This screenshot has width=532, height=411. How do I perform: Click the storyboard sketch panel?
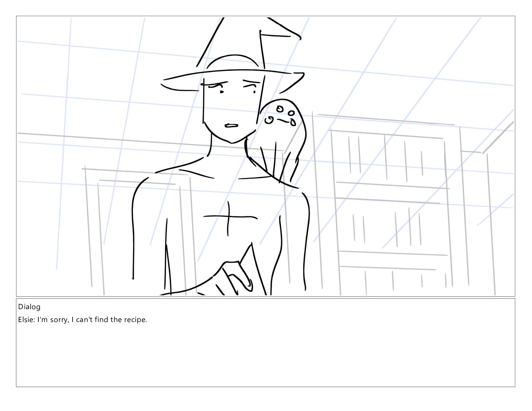pyautogui.click(x=265, y=156)
